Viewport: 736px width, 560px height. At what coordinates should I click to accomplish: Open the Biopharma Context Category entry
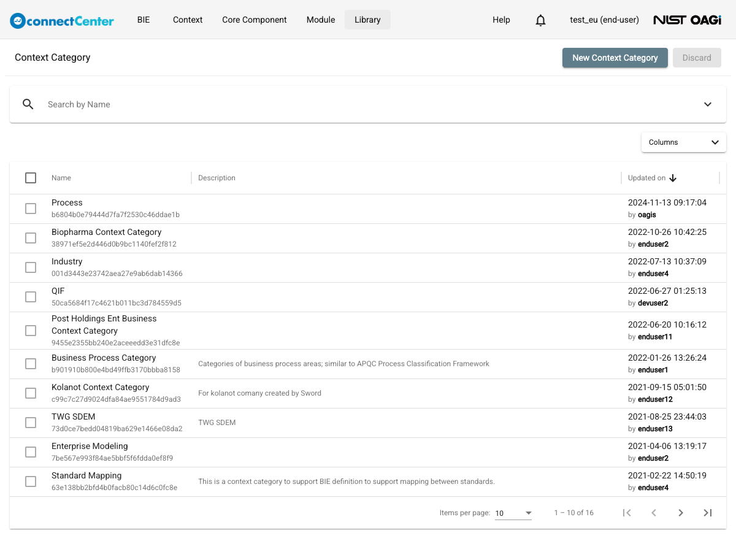107,232
